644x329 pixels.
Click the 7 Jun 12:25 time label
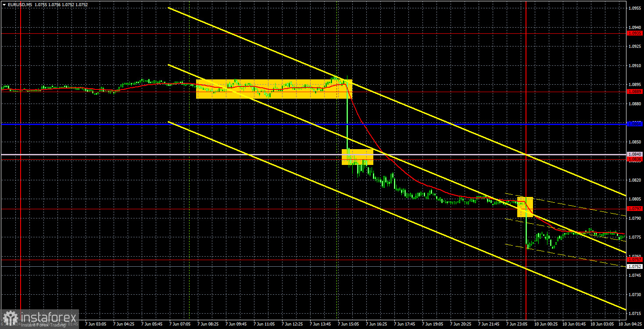(x=292, y=324)
